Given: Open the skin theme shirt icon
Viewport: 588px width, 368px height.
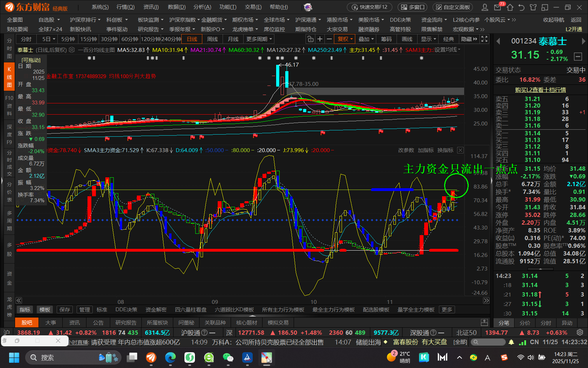Looking at the screenshot, I should click(533, 7).
